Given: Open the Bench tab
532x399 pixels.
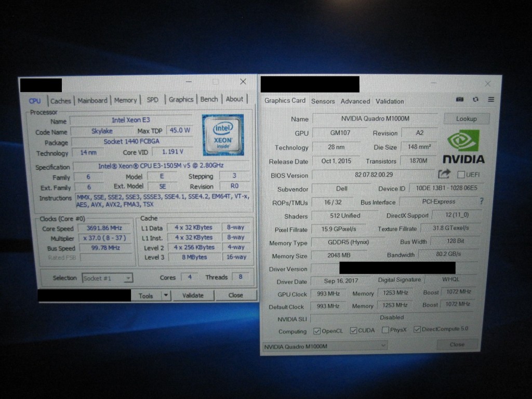Looking at the screenshot, I should pos(209,99).
